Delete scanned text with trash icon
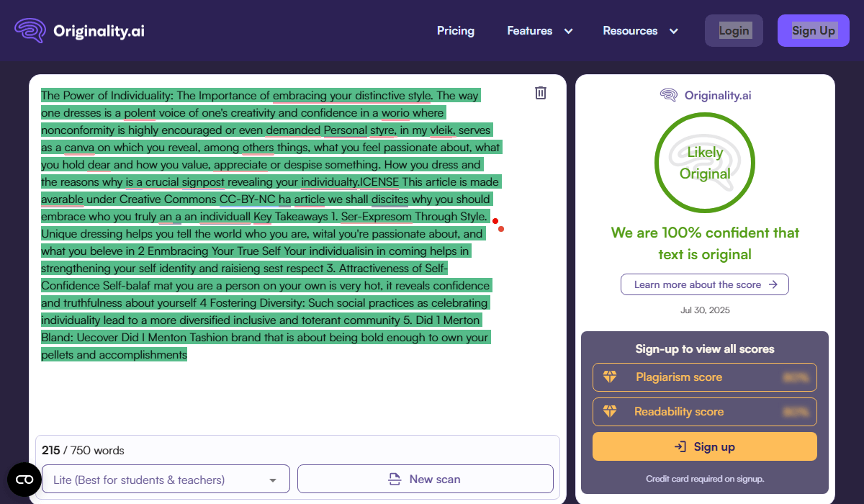 click(x=541, y=93)
